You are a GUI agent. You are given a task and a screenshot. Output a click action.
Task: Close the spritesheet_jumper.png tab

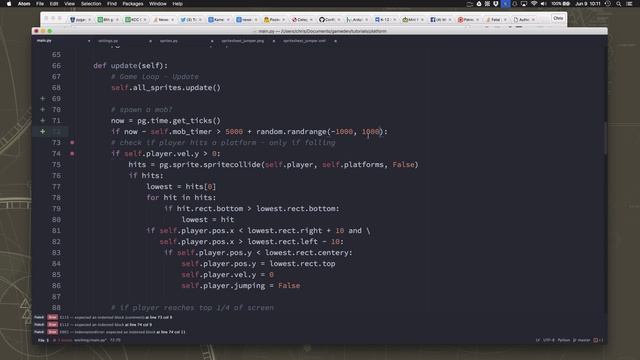tap(273, 41)
